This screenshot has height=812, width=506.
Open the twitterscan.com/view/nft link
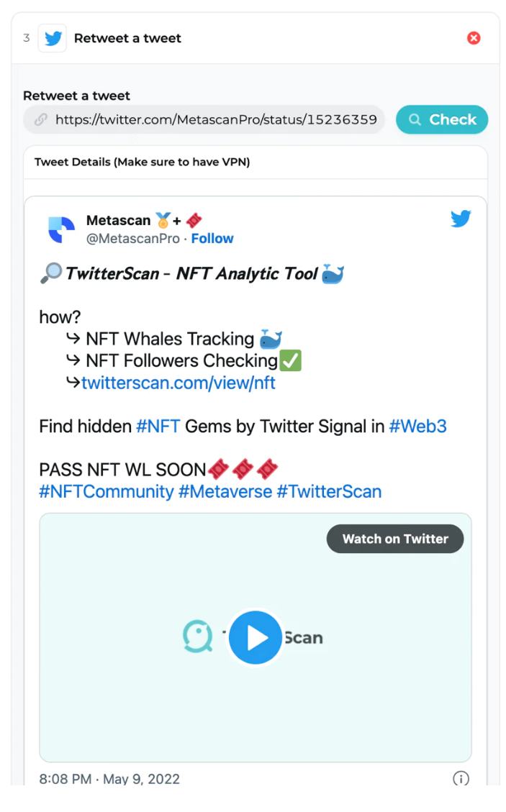point(179,383)
